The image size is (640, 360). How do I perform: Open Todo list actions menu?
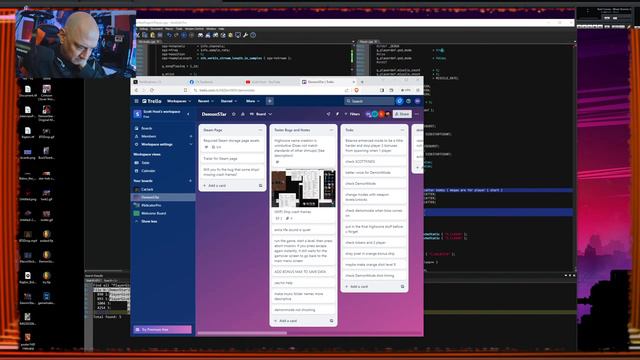[402, 130]
